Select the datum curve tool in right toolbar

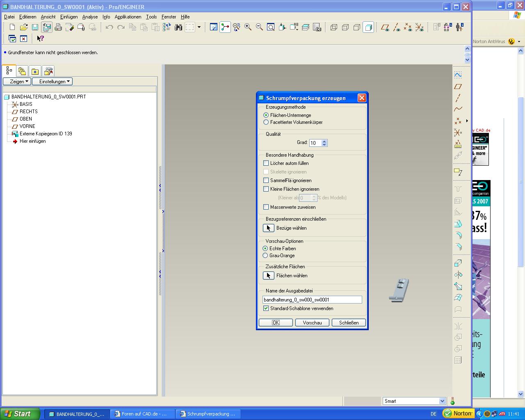(x=458, y=109)
